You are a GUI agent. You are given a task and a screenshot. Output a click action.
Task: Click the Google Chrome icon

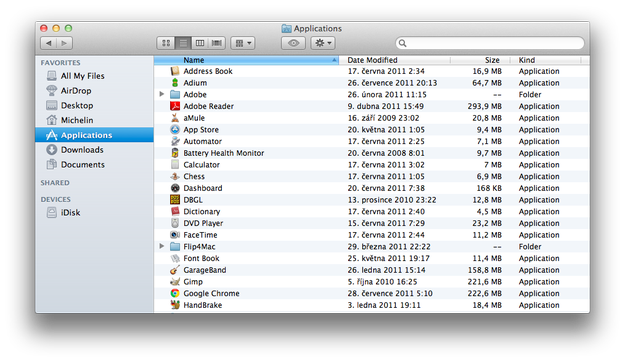tap(175, 293)
